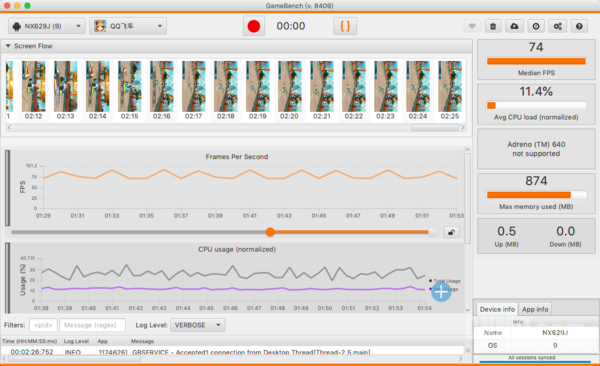Click the log table horizontal scrollbar
Screen dimensions: 600x366
[75, 359]
